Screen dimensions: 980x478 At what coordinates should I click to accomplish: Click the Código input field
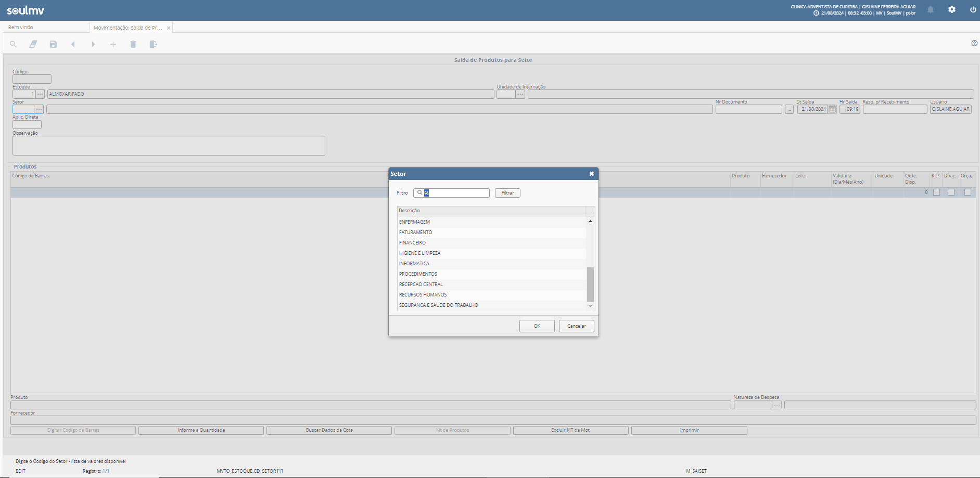[32, 79]
